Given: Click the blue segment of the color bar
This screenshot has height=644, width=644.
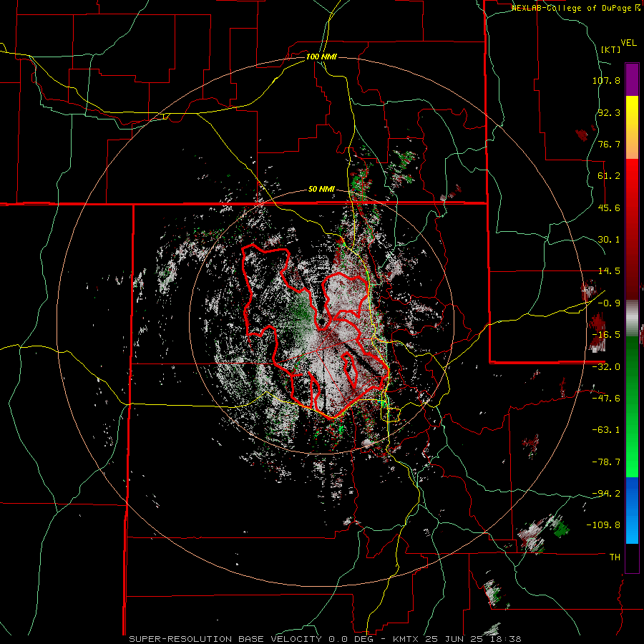Looking at the screenshot, I should (632, 510).
